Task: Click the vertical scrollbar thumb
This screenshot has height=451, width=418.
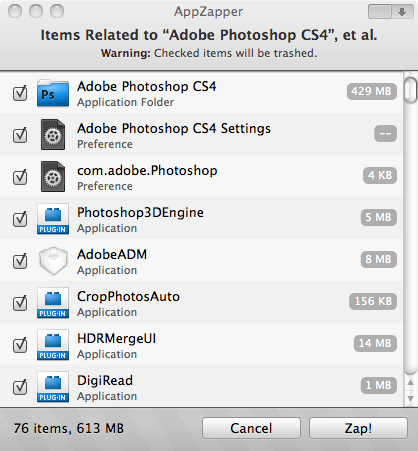Action: [411, 90]
